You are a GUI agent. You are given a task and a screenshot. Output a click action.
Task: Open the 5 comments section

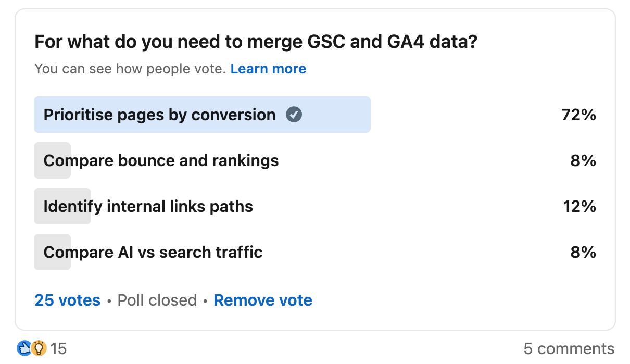click(570, 348)
